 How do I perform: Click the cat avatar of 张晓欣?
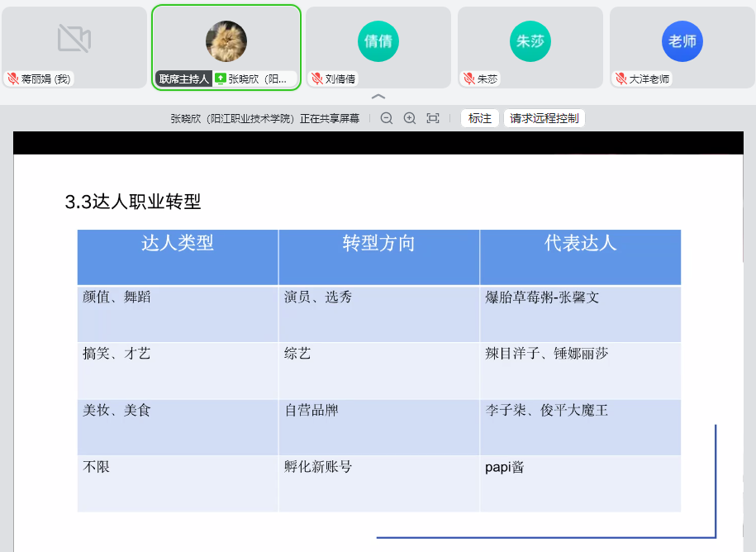pyautogui.click(x=226, y=41)
